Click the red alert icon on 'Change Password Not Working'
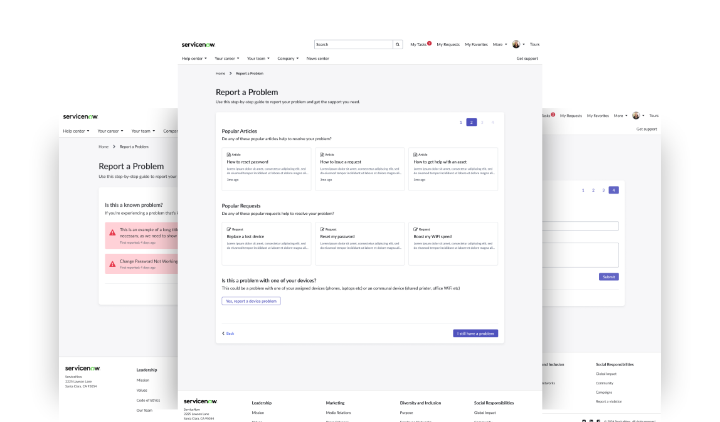The width and height of the screenshot is (720, 422). pos(113,263)
